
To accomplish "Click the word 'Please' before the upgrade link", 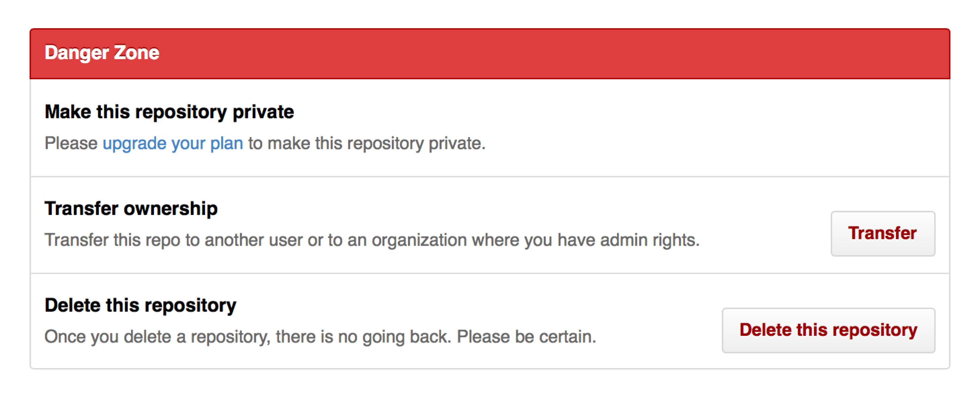I will click(x=71, y=143).
